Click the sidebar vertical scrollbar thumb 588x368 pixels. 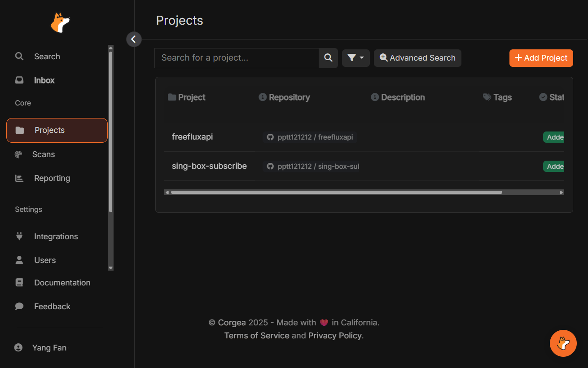coord(110,131)
